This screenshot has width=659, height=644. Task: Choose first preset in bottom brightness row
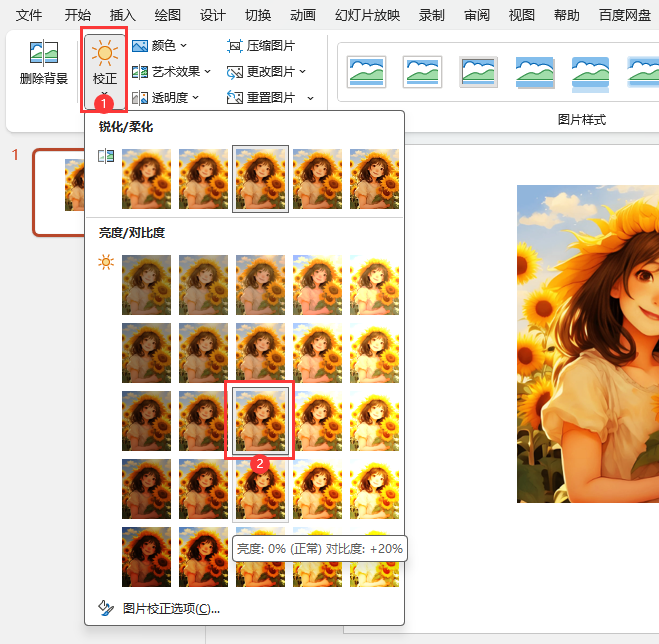146,557
